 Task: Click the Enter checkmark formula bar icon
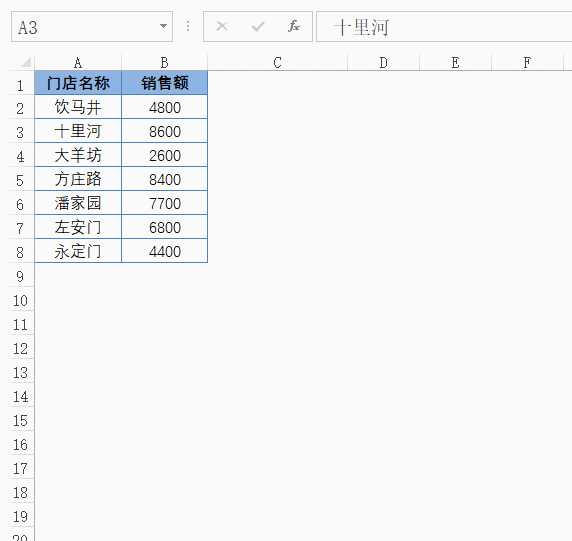click(x=258, y=26)
